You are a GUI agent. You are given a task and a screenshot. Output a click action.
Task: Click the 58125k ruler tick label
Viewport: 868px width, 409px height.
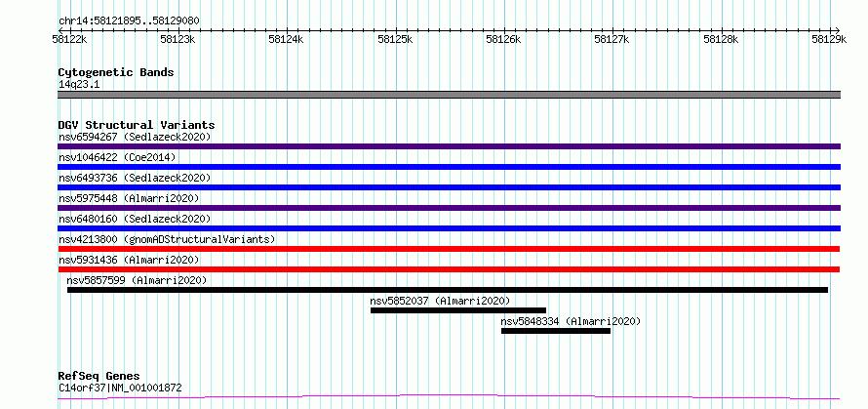[x=395, y=39]
